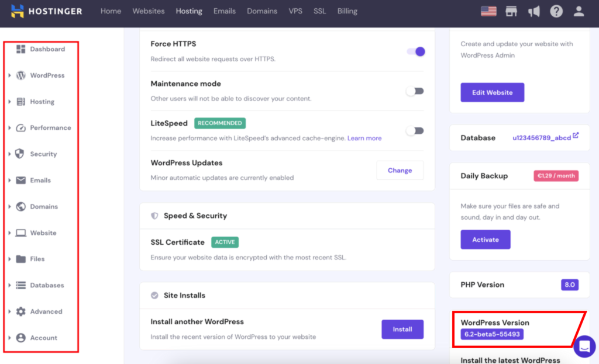Expand the Hosting sidebar section arrow
This screenshot has height=364, width=599.
pyautogui.click(x=9, y=102)
